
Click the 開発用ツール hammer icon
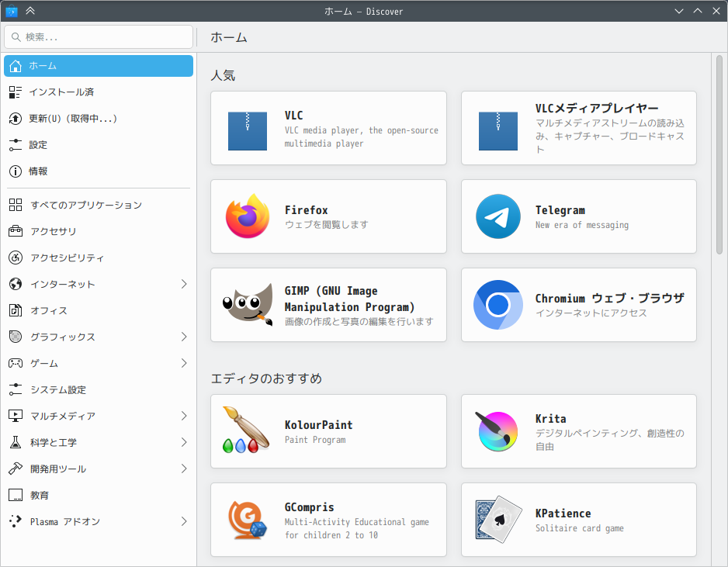[x=16, y=468]
